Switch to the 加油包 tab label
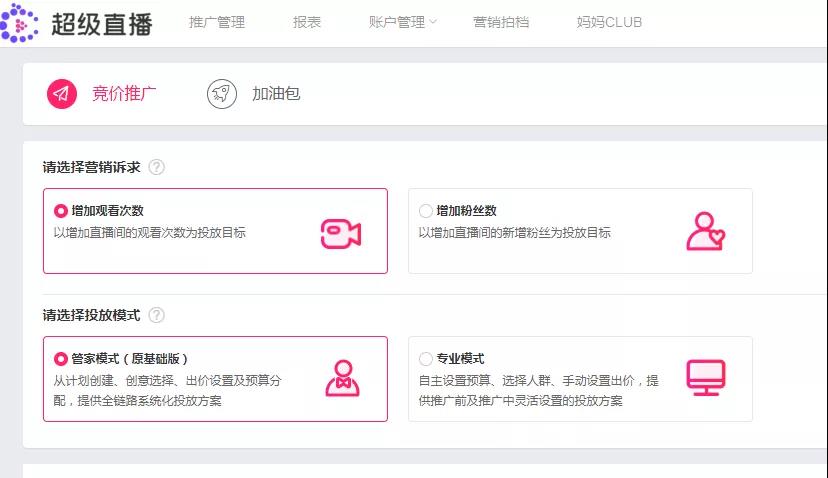This screenshot has width=828, height=478. point(276,93)
